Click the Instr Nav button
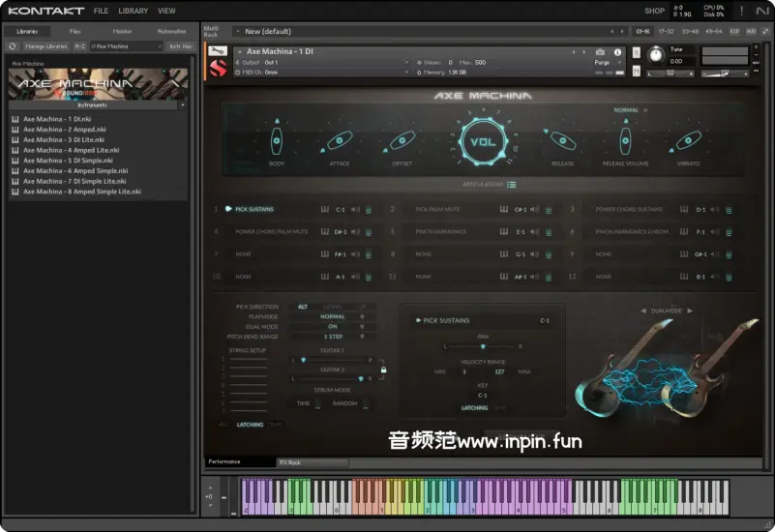 (x=181, y=45)
